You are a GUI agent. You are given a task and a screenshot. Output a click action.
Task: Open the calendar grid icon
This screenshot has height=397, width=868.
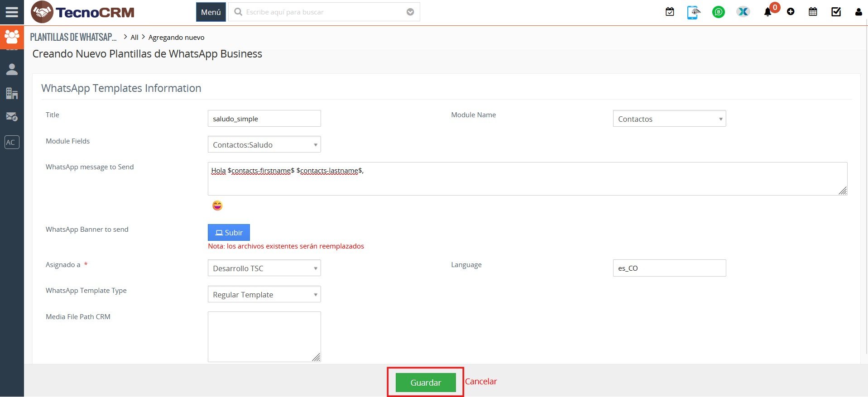click(x=813, y=12)
